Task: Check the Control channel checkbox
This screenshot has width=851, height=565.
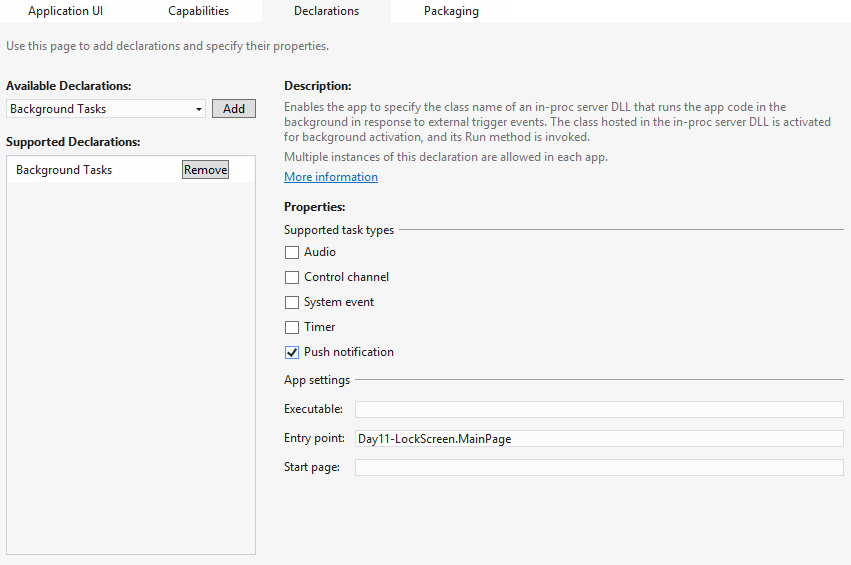Action: [292, 278]
